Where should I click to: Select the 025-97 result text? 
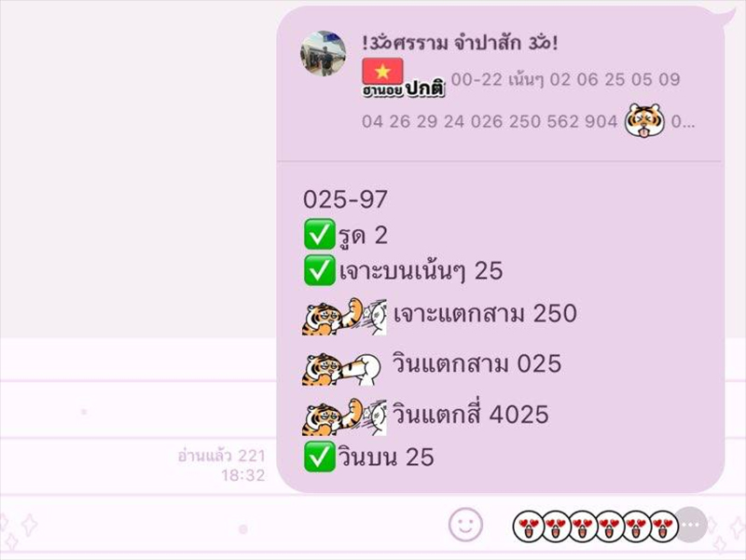(345, 199)
